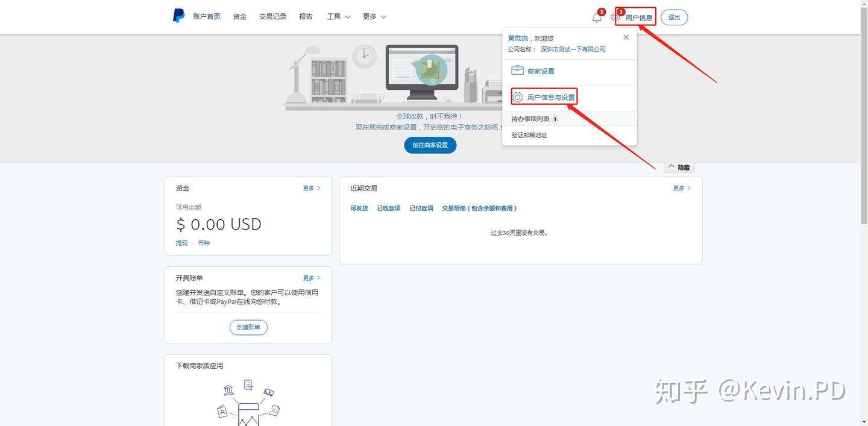Viewport: 868px width, 426px height.
Task: Go to 账户首页 in the navigation
Action: coord(207,16)
